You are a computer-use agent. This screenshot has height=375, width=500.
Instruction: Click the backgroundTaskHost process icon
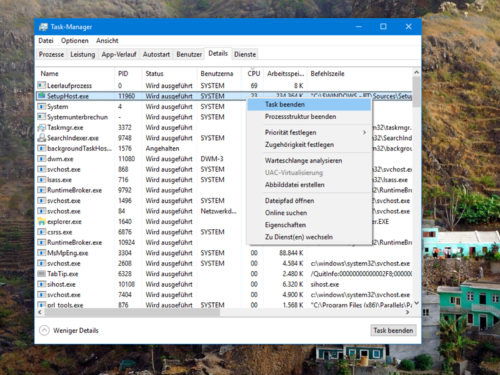point(41,148)
